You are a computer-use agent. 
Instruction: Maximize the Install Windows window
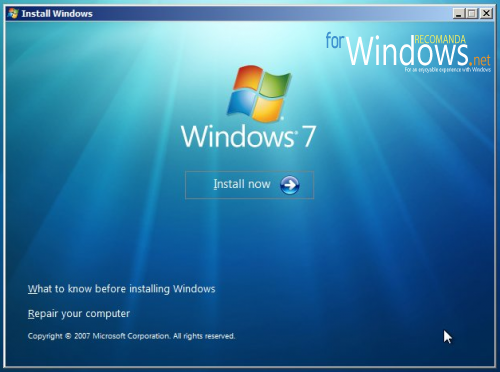(472, 14)
